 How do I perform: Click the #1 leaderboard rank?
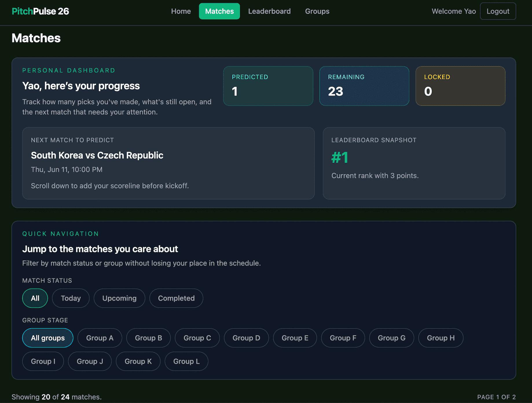[x=340, y=158]
